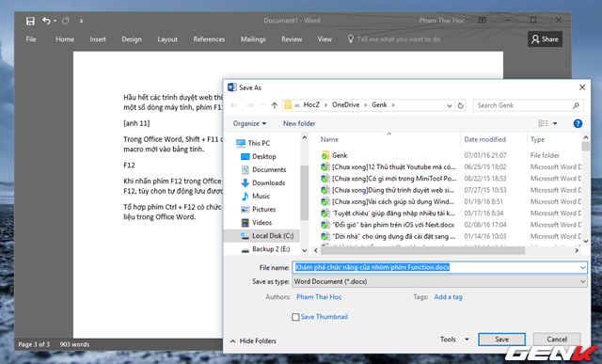This screenshot has width=602, height=364.
Task: Collapse the folder pane with Hide Folders
Action: (x=253, y=341)
